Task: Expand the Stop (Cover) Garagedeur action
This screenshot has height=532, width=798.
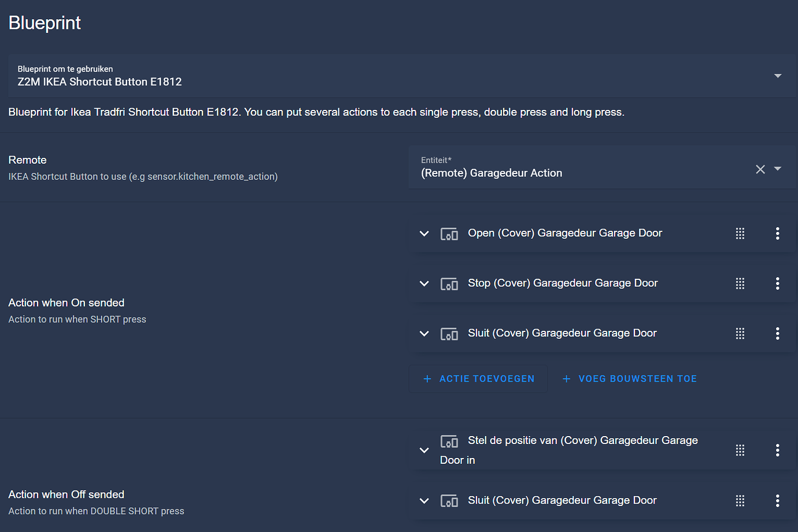Action: click(x=424, y=283)
